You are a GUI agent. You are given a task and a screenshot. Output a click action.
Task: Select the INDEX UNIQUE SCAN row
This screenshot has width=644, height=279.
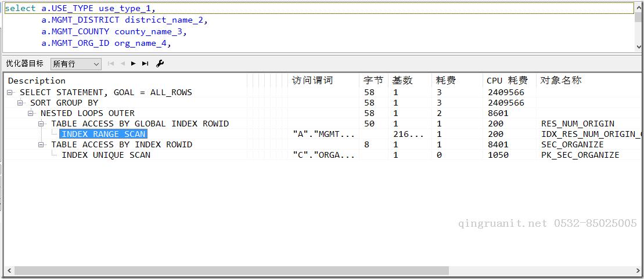tap(106, 155)
